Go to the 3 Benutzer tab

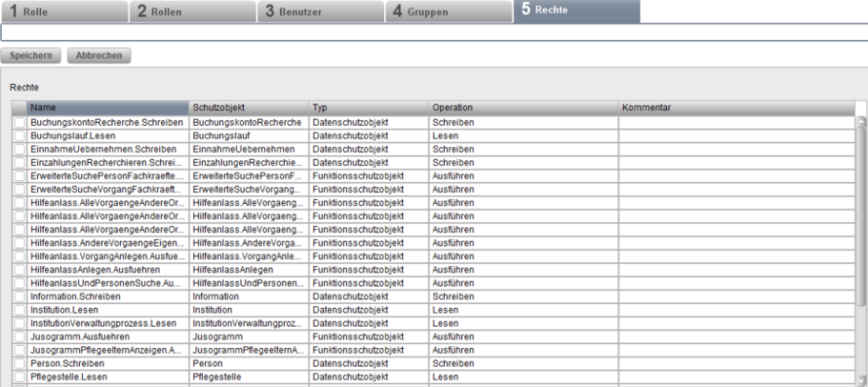coord(321,11)
